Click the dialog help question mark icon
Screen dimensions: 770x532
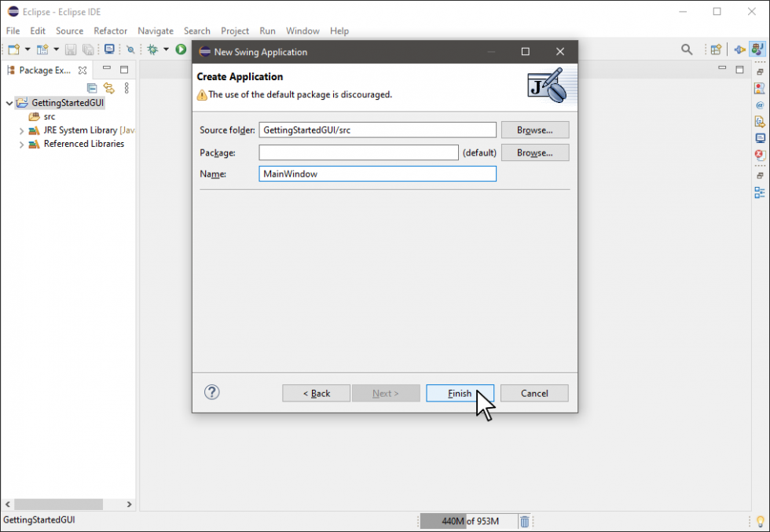tap(211, 392)
